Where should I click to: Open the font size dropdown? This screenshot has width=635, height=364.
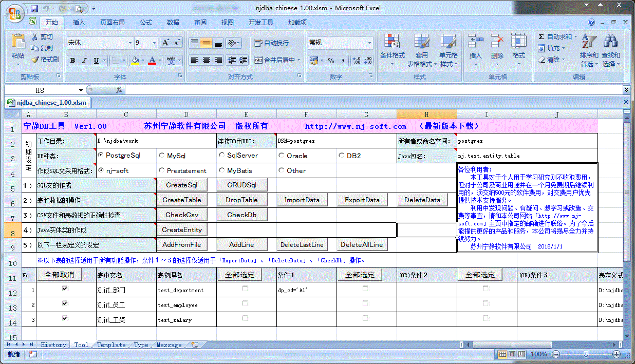[155, 43]
